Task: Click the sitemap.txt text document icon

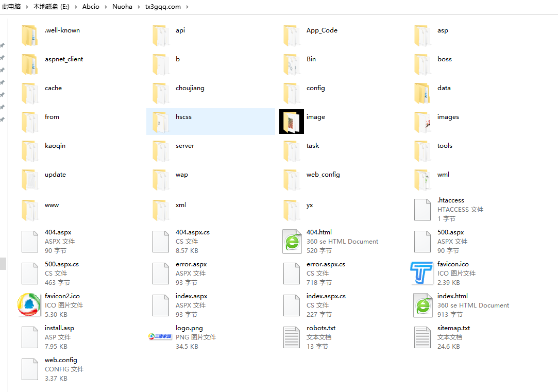Action: (422, 337)
